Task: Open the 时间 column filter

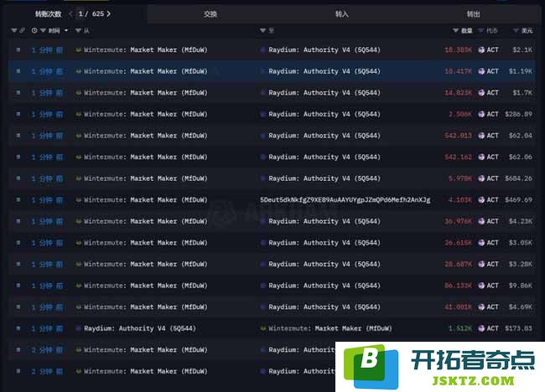Action: [43, 30]
